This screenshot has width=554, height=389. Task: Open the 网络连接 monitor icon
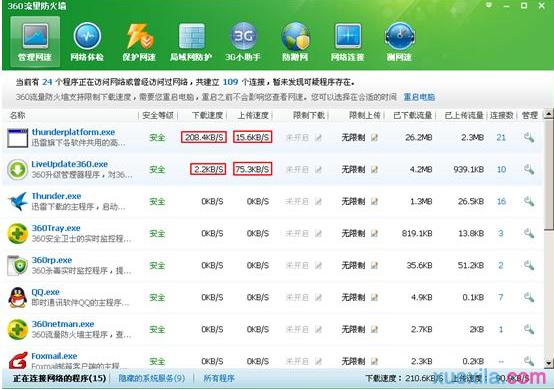pyautogui.click(x=347, y=41)
